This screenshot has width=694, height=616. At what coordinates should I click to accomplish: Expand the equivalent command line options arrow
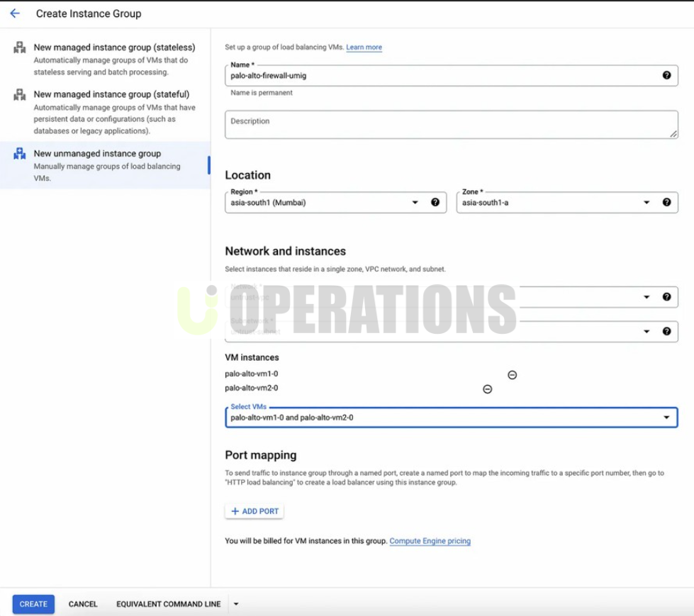[236, 604]
